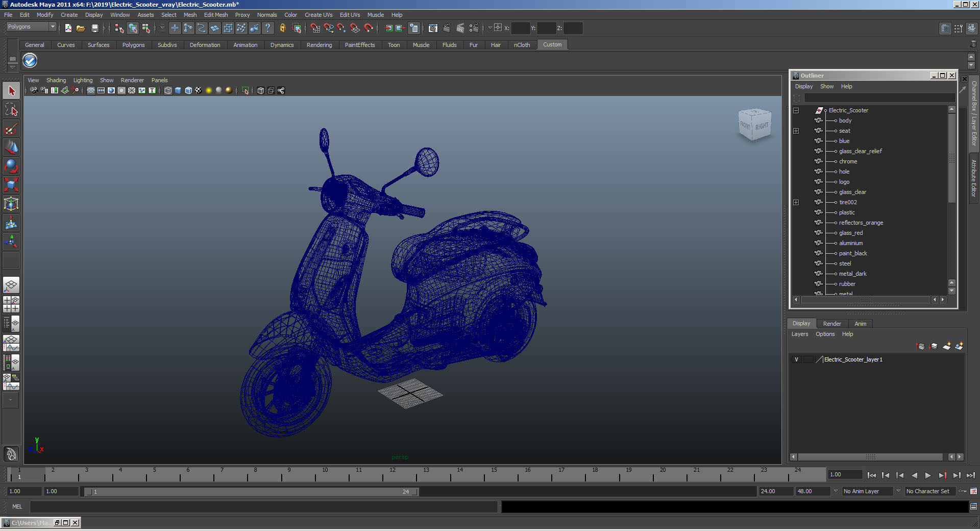Click the New Scene icon
The height and width of the screenshot is (531, 980).
[x=68, y=28]
